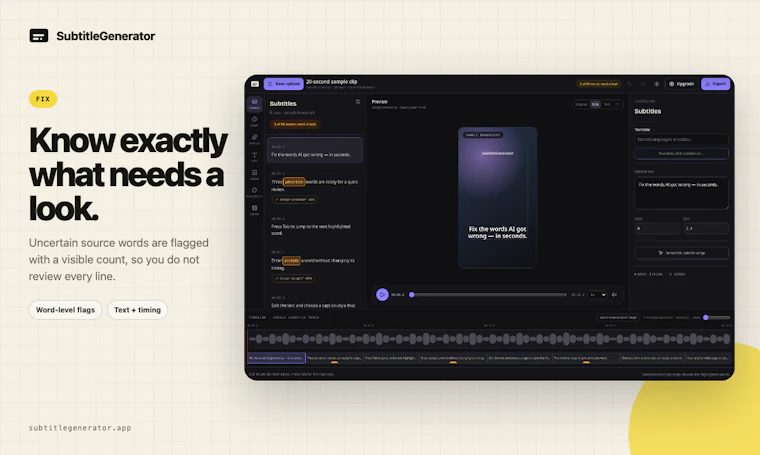Click the list options icon beside Subtitles heading

[x=358, y=102]
